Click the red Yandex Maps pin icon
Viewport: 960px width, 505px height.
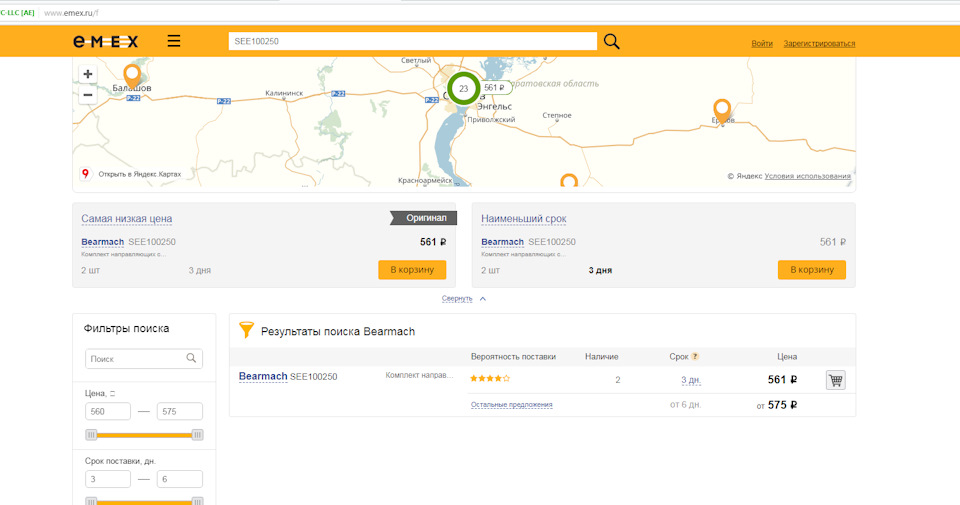tap(86, 174)
